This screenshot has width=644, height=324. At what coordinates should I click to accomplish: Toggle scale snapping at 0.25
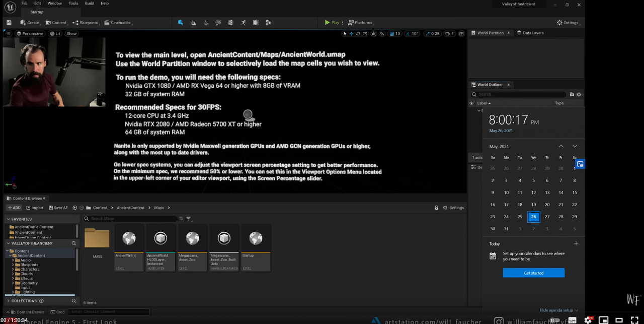pos(432,34)
